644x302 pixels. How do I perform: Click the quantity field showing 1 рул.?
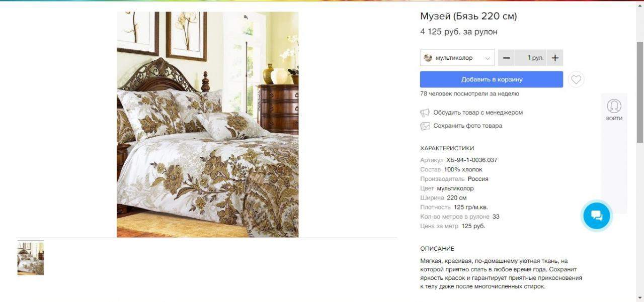click(x=530, y=58)
